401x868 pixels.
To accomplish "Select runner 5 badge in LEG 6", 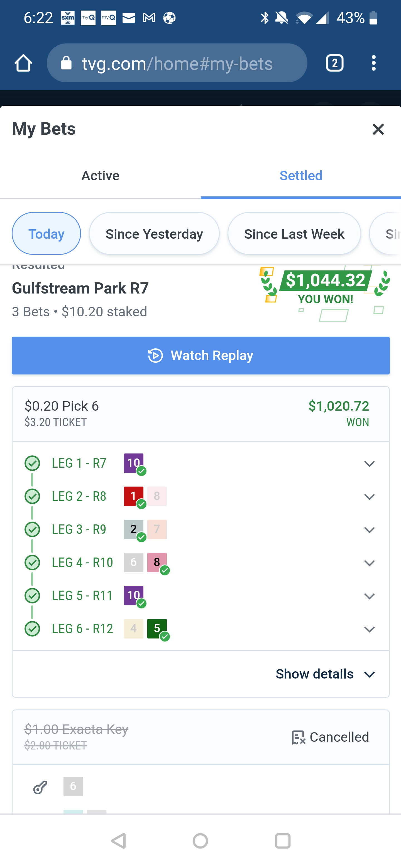I will (x=157, y=628).
